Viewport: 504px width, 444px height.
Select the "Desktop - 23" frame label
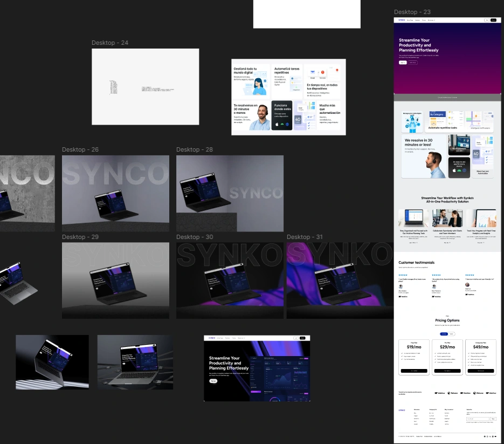pyautogui.click(x=412, y=12)
